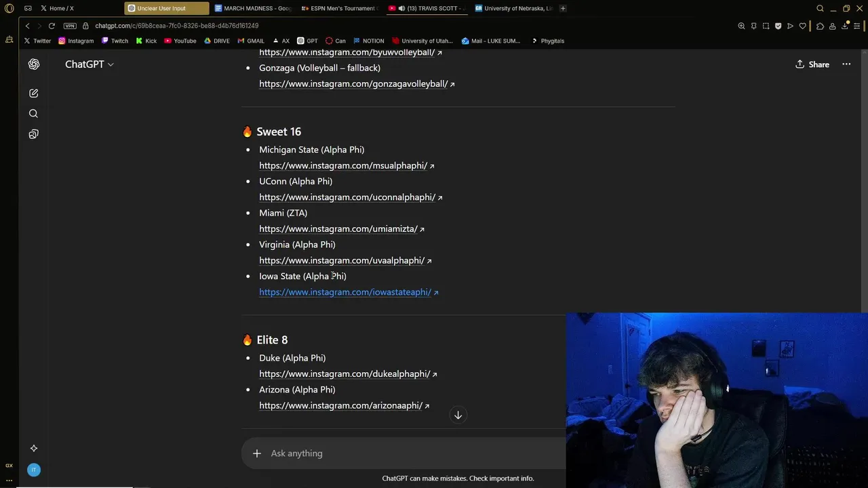Bookmark the page with heart icon
868x488 pixels.
(x=803, y=26)
